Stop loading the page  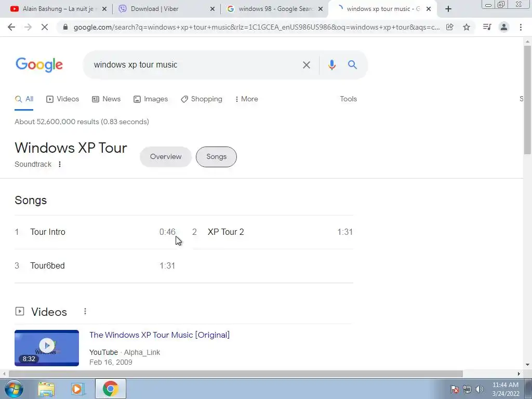[x=45, y=27]
